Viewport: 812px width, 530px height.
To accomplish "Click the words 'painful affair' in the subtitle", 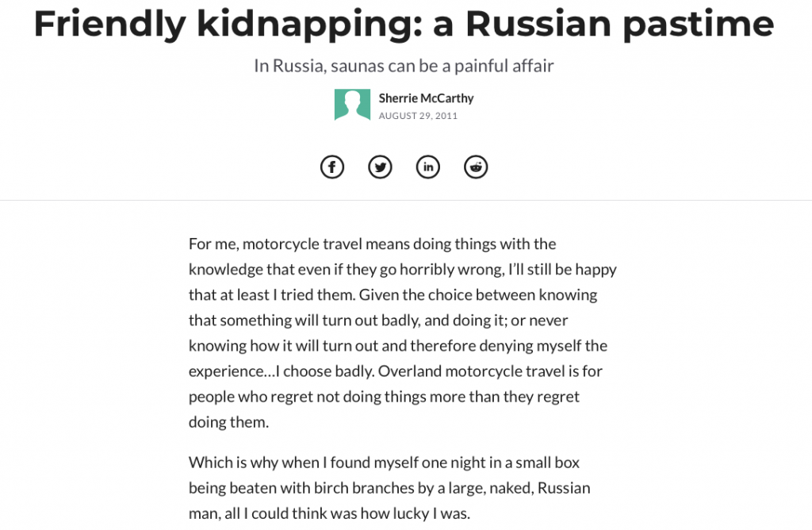I will tap(504, 66).
